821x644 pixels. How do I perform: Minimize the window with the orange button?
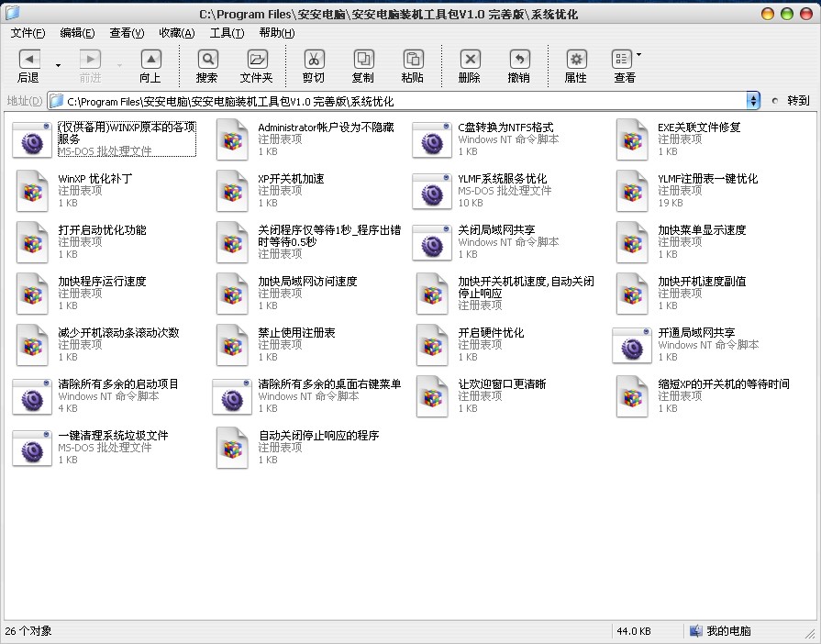point(768,14)
